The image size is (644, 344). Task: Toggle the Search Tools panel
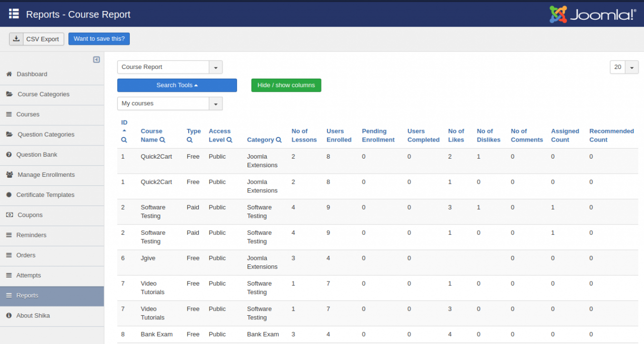pos(177,85)
